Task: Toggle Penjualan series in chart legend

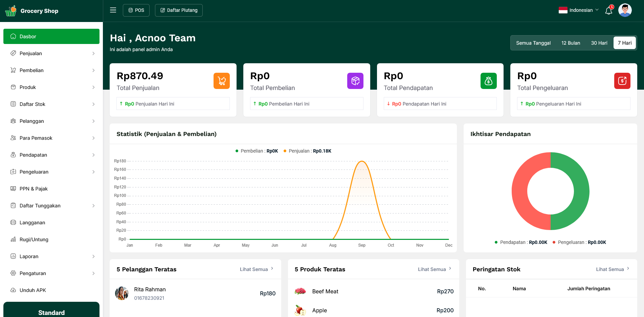Action: pos(307,151)
